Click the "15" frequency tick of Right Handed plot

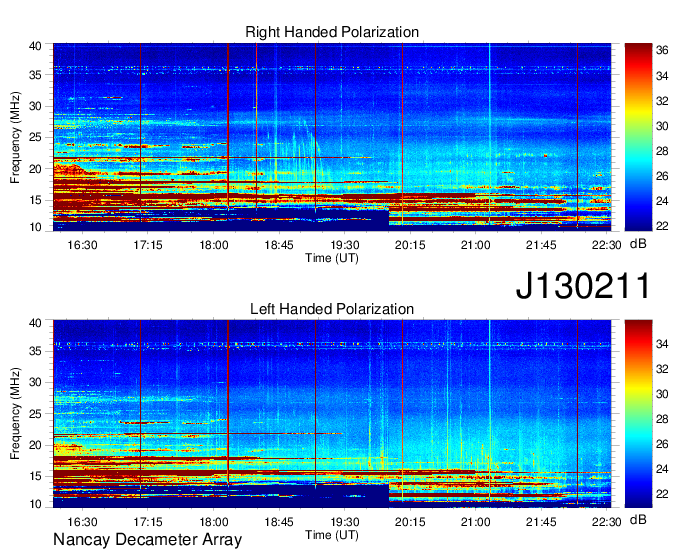point(35,200)
